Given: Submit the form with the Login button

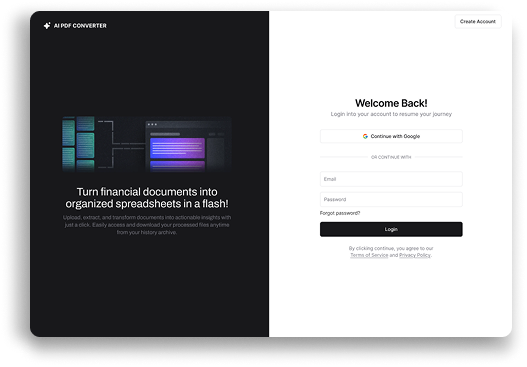Looking at the screenshot, I should pyautogui.click(x=391, y=229).
